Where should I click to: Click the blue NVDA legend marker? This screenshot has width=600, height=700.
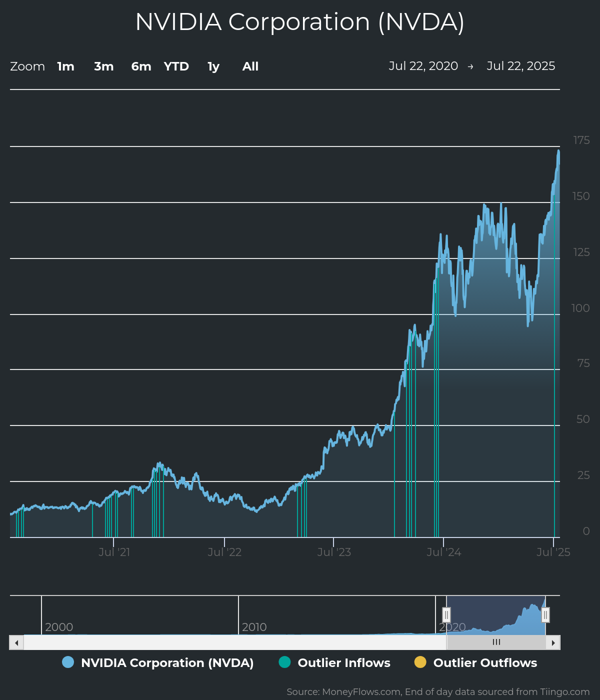tap(68, 662)
